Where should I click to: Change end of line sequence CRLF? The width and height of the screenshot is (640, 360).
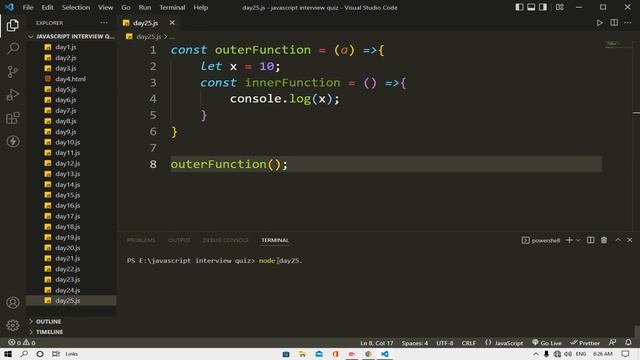[x=469, y=343]
